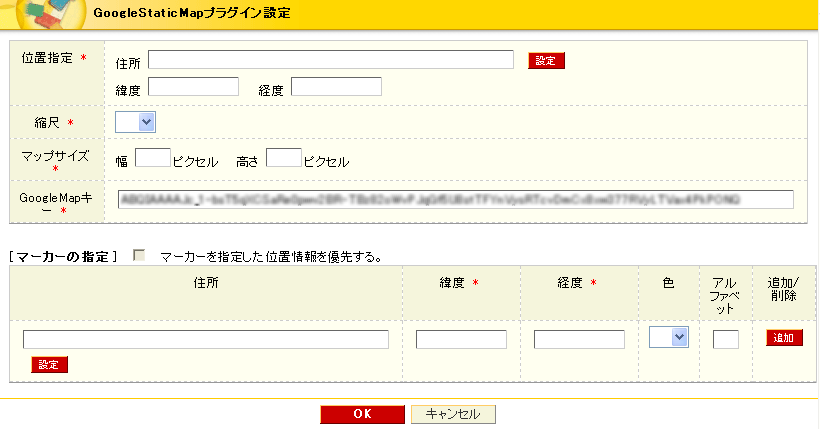
Task: Click the マーカーの指定 heading
Action: (x=63, y=257)
